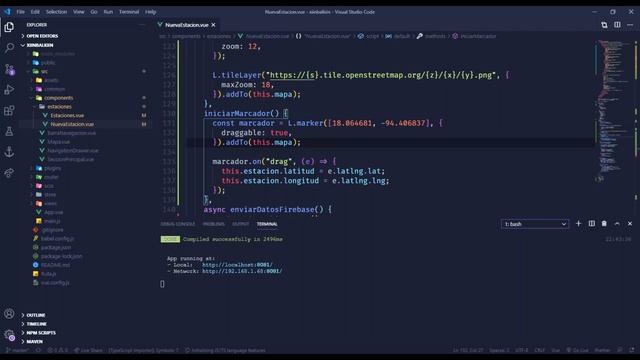Click the Vue icon of Estaciones.vue file
The width and height of the screenshot is (640, 360).
[x=45, y=116]
